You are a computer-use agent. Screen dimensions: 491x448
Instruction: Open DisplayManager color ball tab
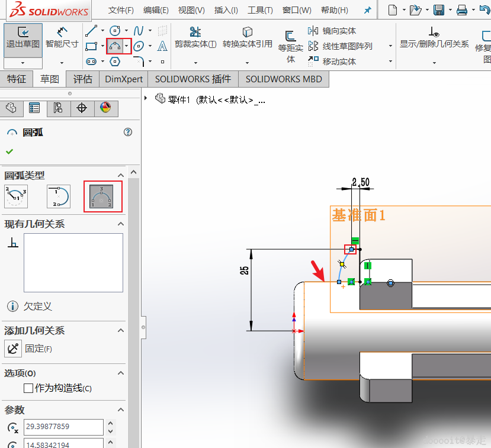pos(105,108)
